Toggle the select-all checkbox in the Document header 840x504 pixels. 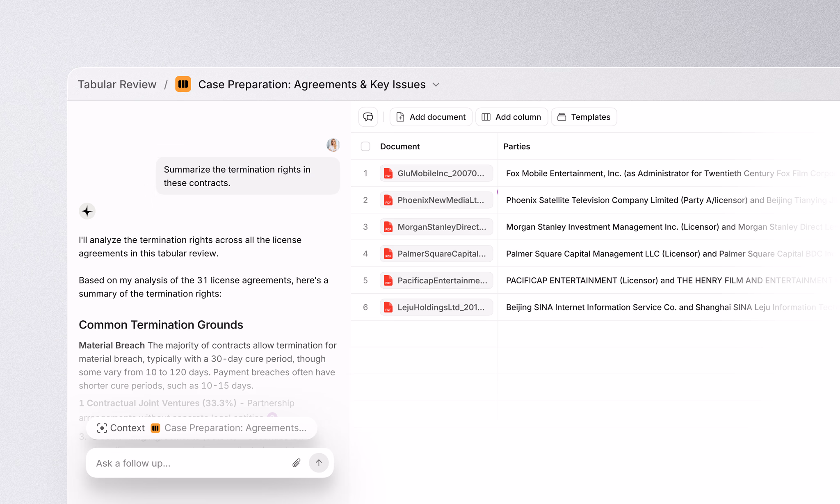pyautogui.click(x=365, y=146)
